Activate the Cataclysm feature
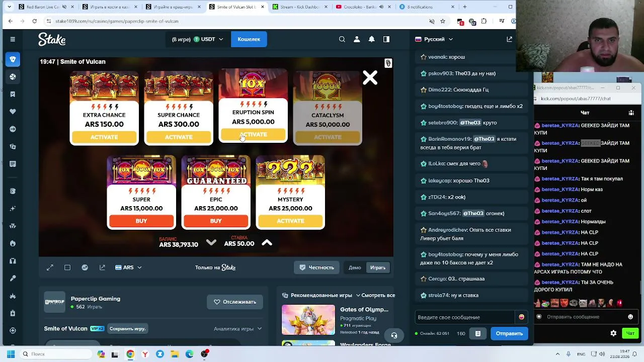This screenshot has height=362, width=644. click(328, 137)
